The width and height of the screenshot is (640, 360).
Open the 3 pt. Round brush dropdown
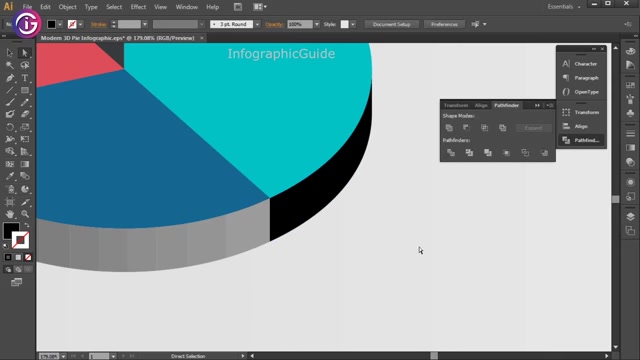pyautogui.click(x=257, y=24)
